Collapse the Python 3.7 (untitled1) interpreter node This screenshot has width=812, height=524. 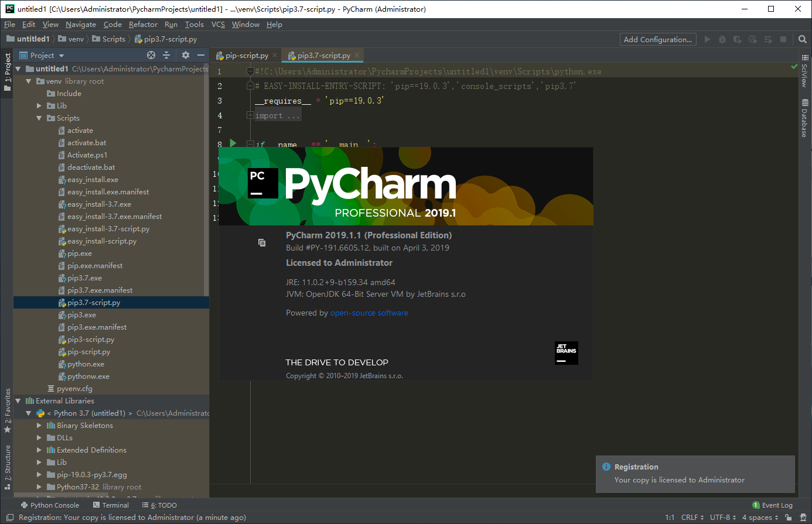(29, 413)
